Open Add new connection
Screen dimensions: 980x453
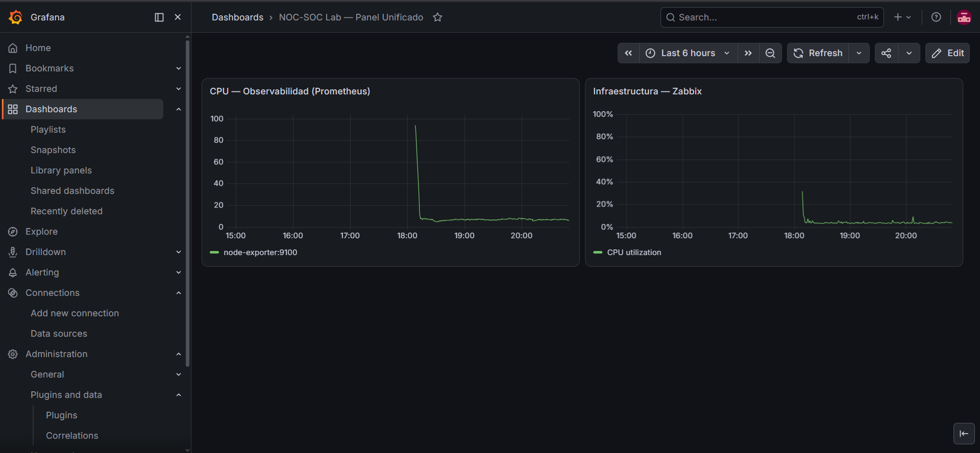pyautogui.click(x=75, y=313)
